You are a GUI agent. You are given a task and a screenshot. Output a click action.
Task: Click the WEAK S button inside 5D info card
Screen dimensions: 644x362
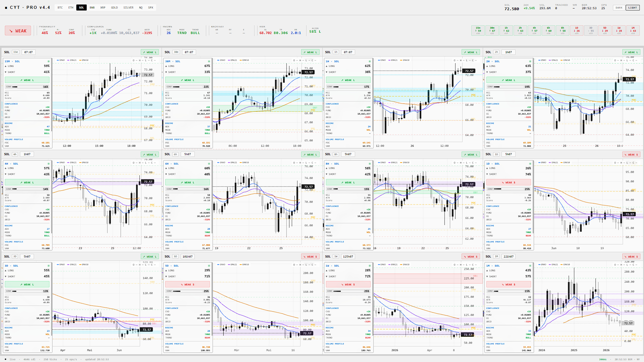[187, 285]
